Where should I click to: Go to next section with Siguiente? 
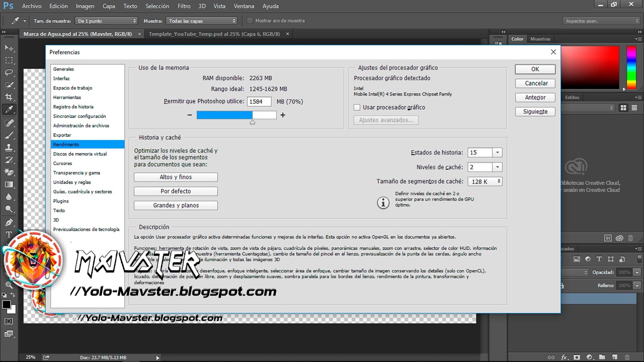[535, 111]
